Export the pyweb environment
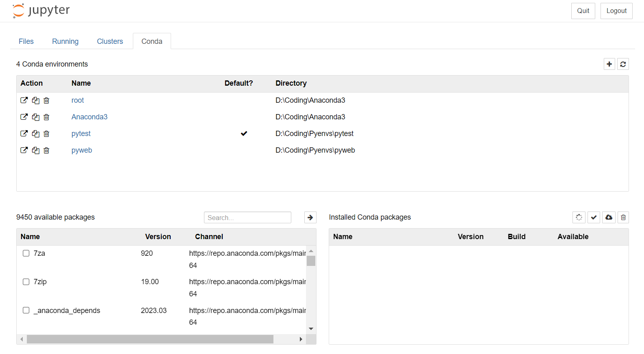This screenshot has width=644, height=354. point(24,150)
